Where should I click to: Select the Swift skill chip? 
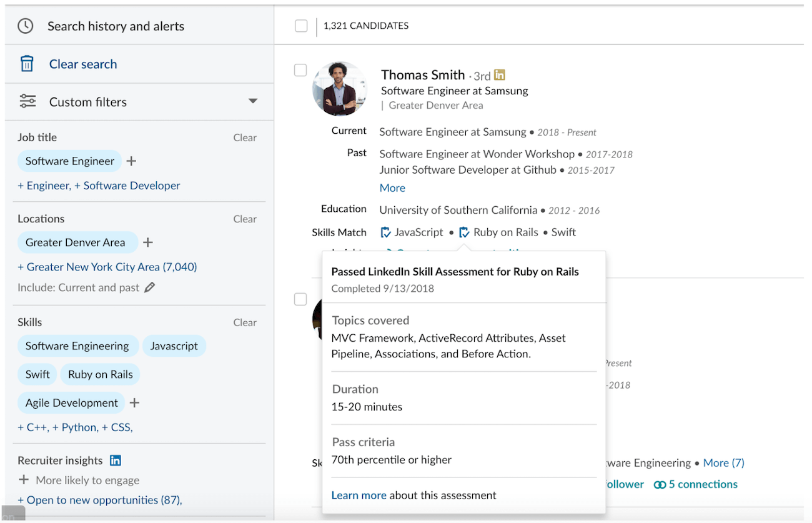click(37, 374)
